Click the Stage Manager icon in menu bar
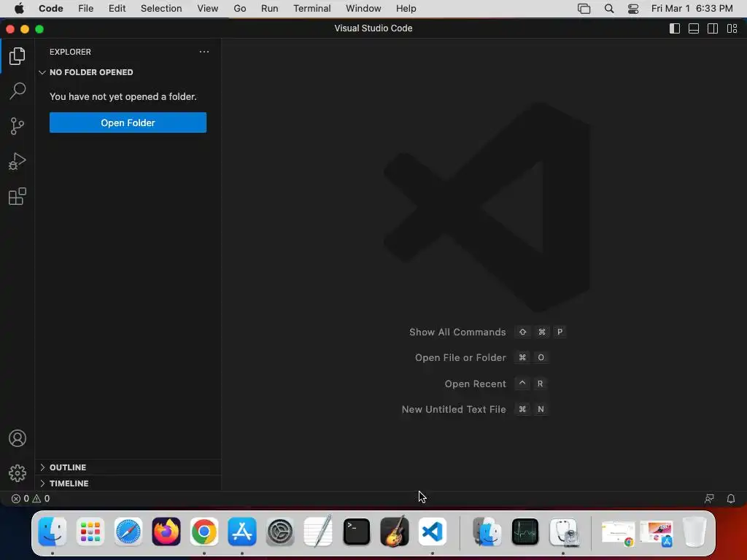747x560 pixels. pos(584,9)
